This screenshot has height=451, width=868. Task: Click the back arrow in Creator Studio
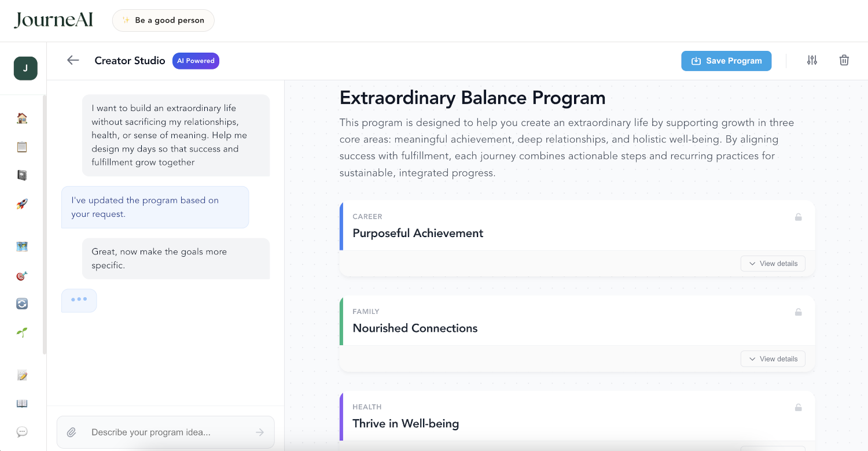coord(72,60)
